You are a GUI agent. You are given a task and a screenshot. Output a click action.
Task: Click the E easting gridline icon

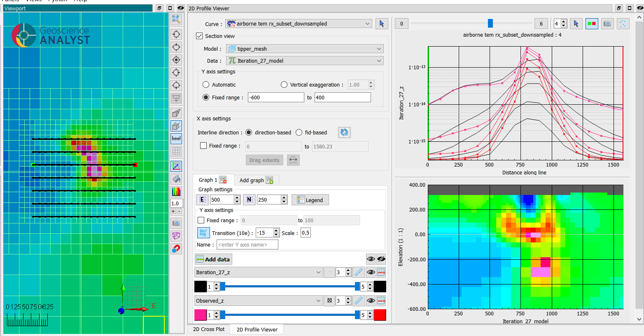click(202, 200)
